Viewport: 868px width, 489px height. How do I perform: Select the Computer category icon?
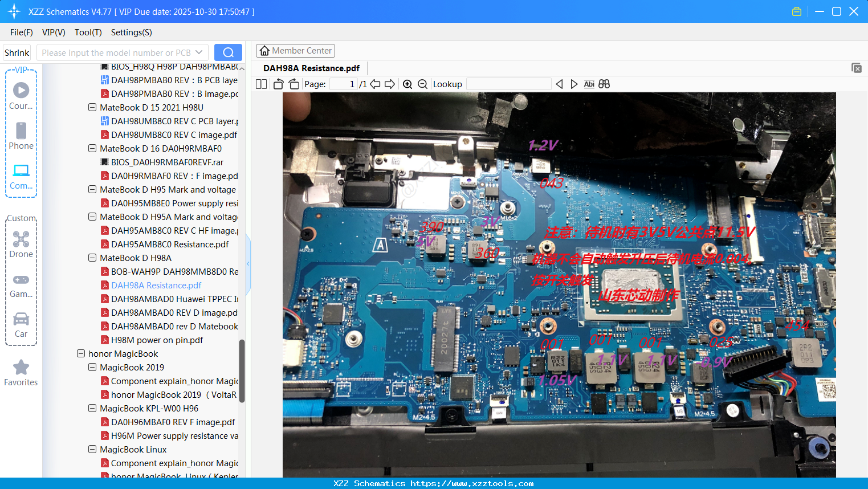[21, 176]
